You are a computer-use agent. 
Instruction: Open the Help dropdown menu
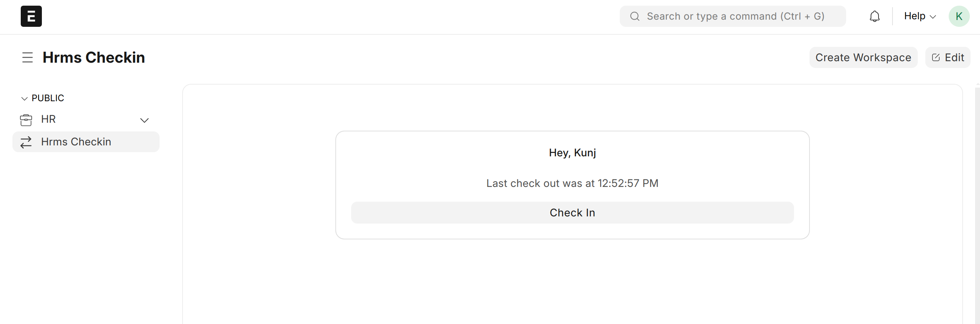(919, 16)
